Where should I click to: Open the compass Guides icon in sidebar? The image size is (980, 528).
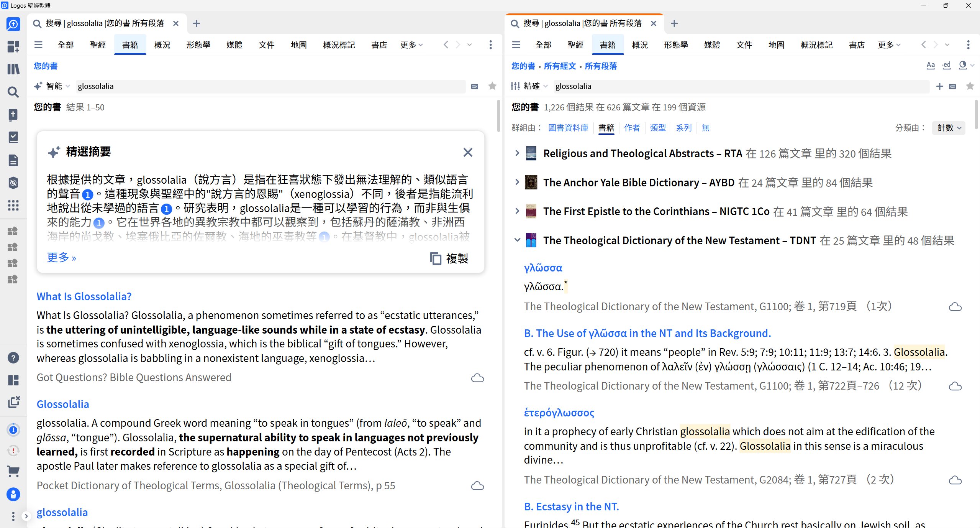(13, 183)
